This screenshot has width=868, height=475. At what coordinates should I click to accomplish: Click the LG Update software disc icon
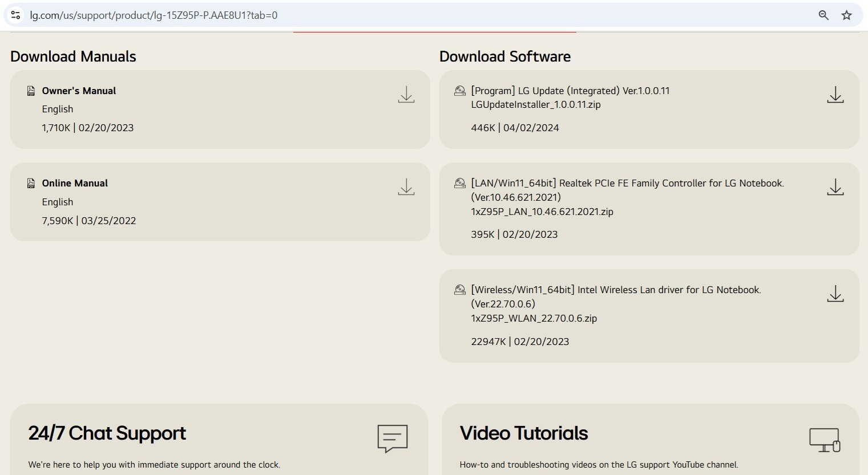tap(459, 91)
